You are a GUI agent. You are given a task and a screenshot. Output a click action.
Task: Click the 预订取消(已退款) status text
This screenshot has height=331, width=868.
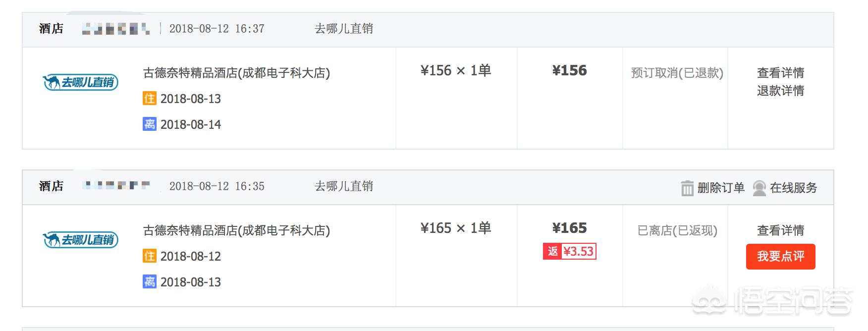pos(677,73)
